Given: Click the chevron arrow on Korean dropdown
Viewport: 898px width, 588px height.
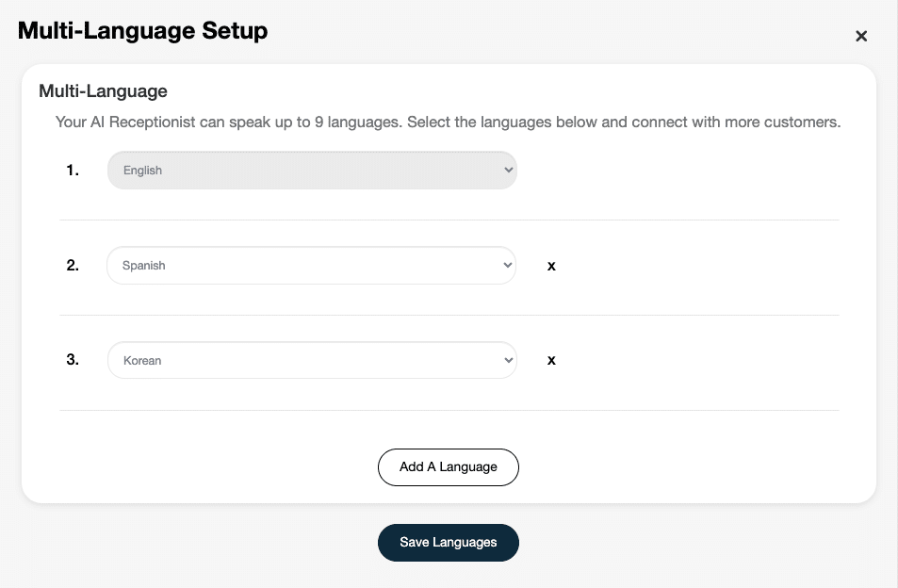Looking at the screenshot, I should (508, 360).
